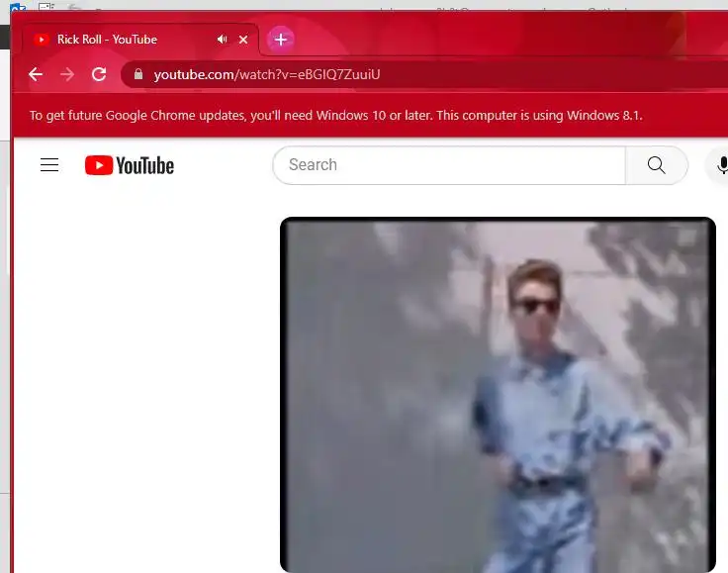The height and width of the screenshot is (573, 728).
Task: Focus the YouTube Search field
Action: click(x=449, y=165)
